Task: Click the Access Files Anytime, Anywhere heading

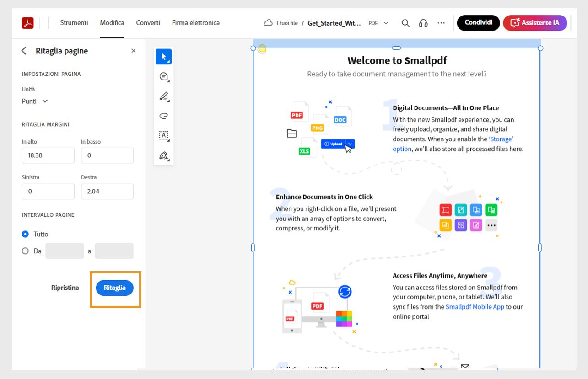Action: pos(440,276)
